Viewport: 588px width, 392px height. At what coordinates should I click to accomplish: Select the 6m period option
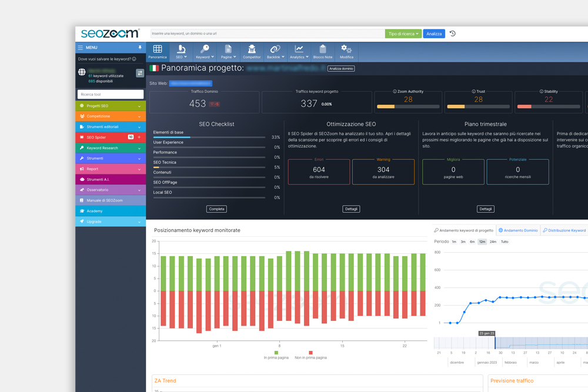[x=472, y=242]
